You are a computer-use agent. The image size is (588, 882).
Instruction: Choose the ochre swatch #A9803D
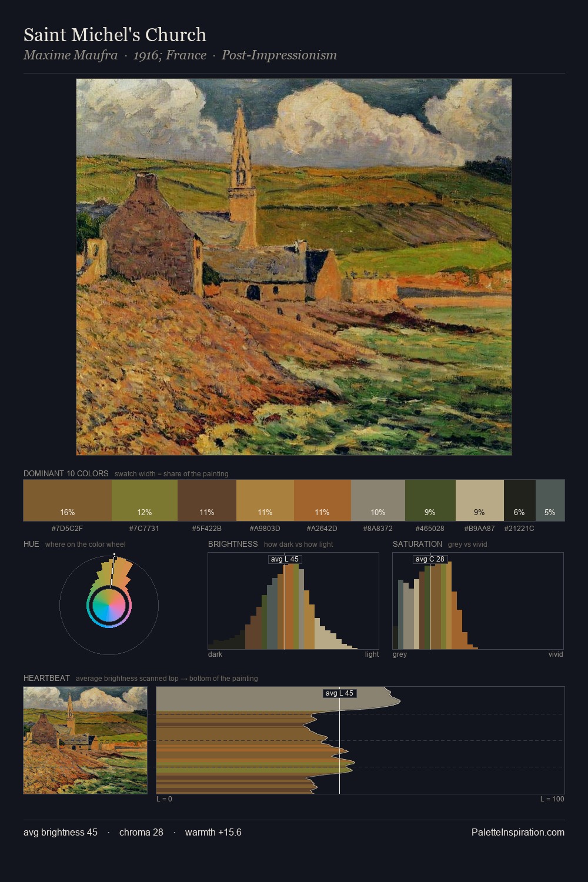[x=265, y=500]
